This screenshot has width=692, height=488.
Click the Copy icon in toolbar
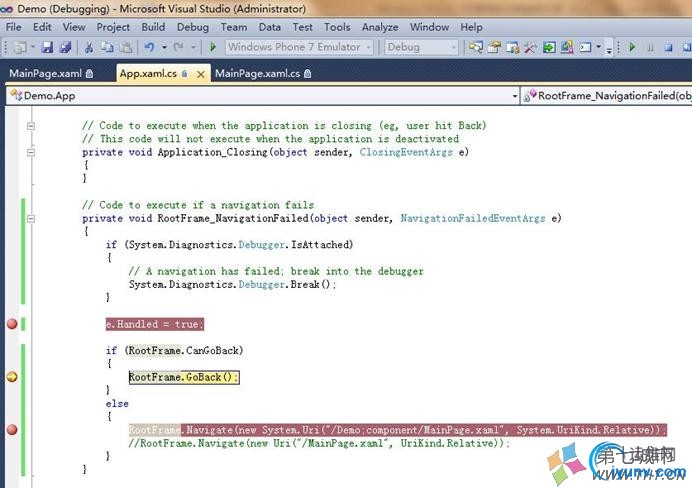(107, 47)
